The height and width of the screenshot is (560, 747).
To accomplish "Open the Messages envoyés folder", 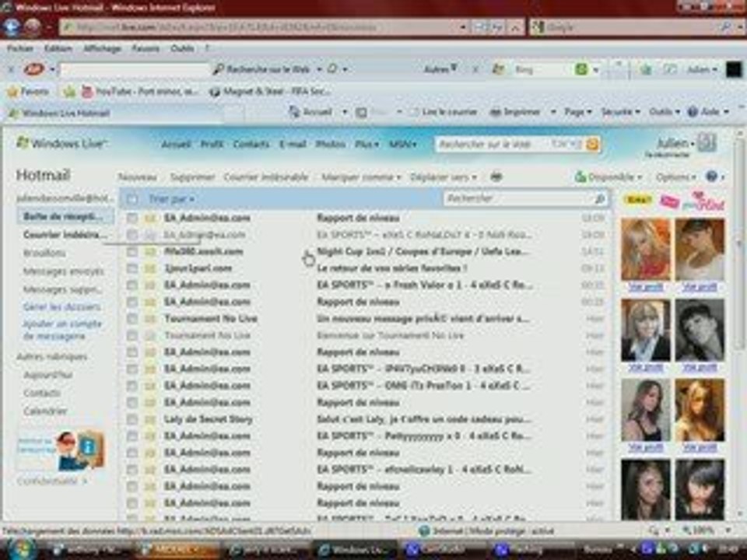I will point(63,271).
